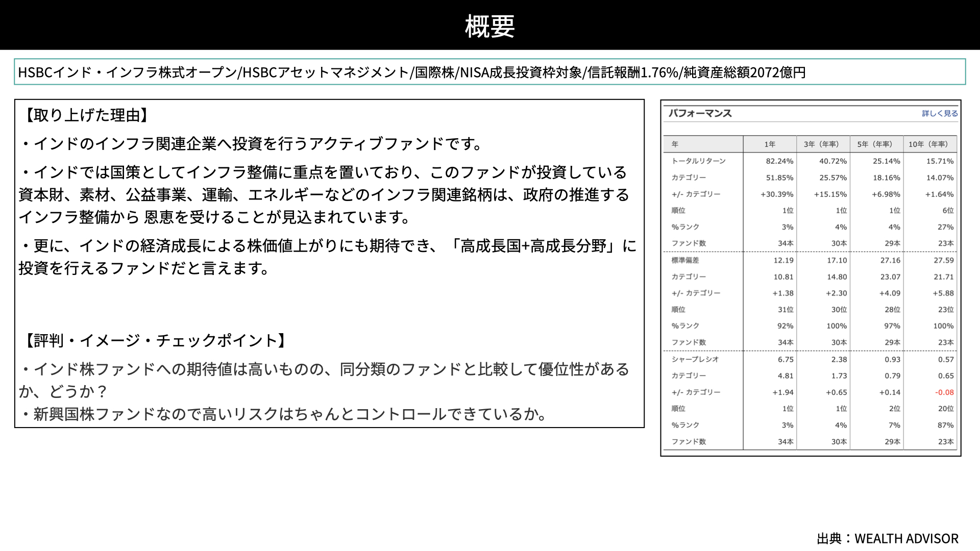The image size is (980, 551).
Task: Click the 31位 standard deviation rank
Action: click(786, 310)
